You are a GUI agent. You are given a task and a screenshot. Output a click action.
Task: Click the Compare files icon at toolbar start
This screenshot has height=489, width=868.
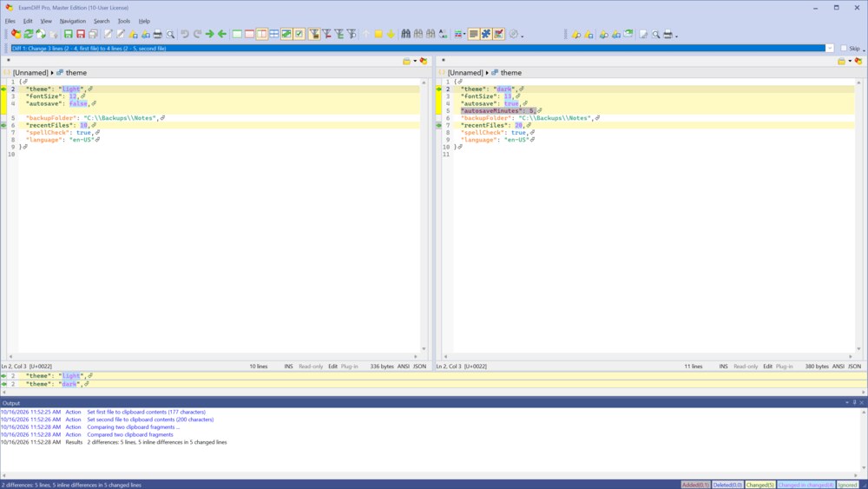coord(16,35)
